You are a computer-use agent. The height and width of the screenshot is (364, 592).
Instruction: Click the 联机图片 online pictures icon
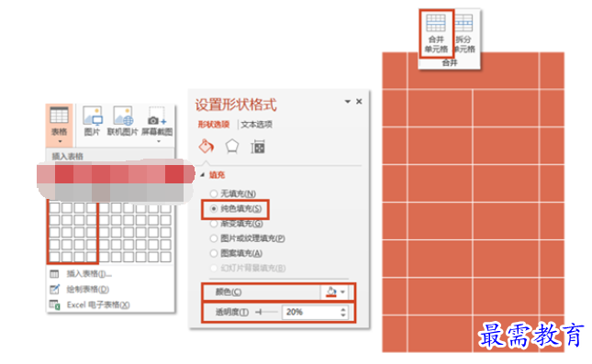[x=123, y=116]
